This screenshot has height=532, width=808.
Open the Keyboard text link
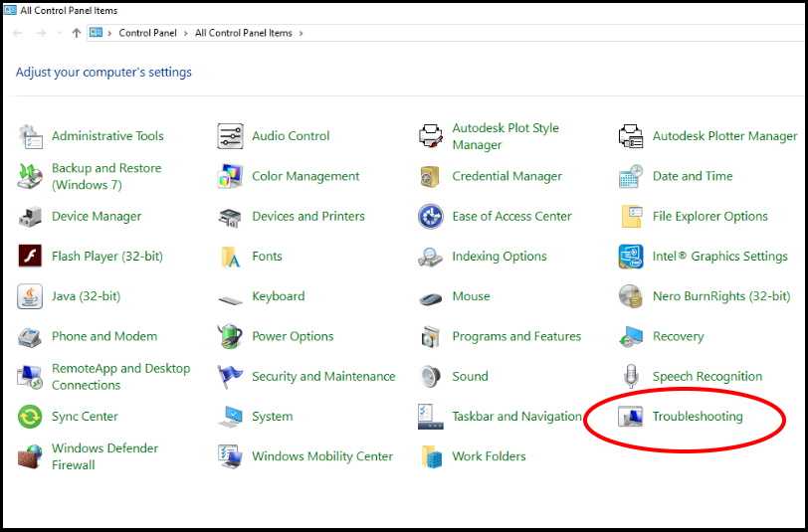tap(279, 296)
